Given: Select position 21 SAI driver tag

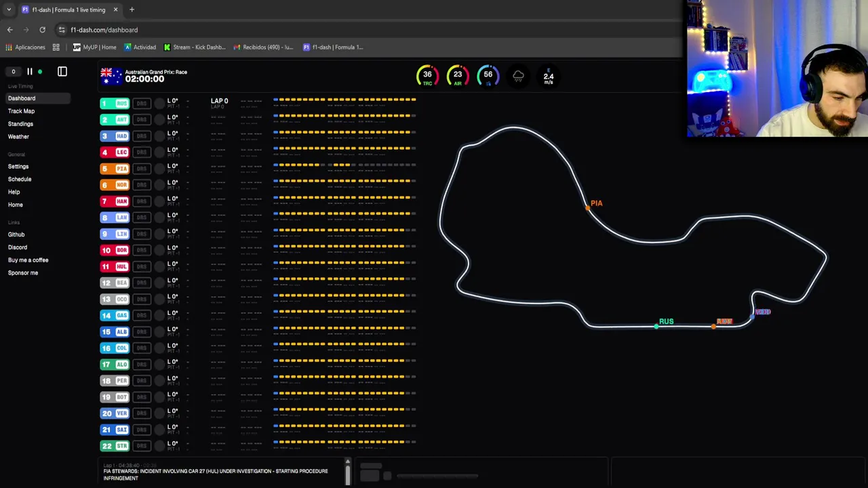Looking at the screenshot, I should (x=115, y=430).
